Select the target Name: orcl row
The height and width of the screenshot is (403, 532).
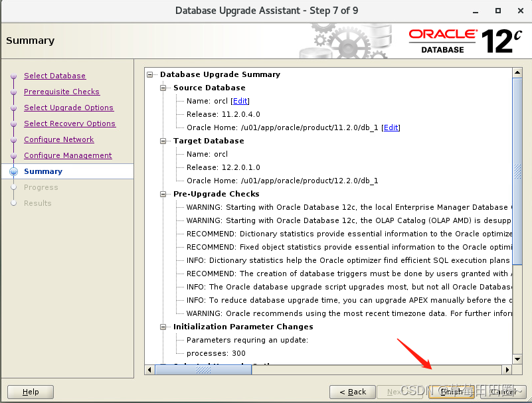207,154
